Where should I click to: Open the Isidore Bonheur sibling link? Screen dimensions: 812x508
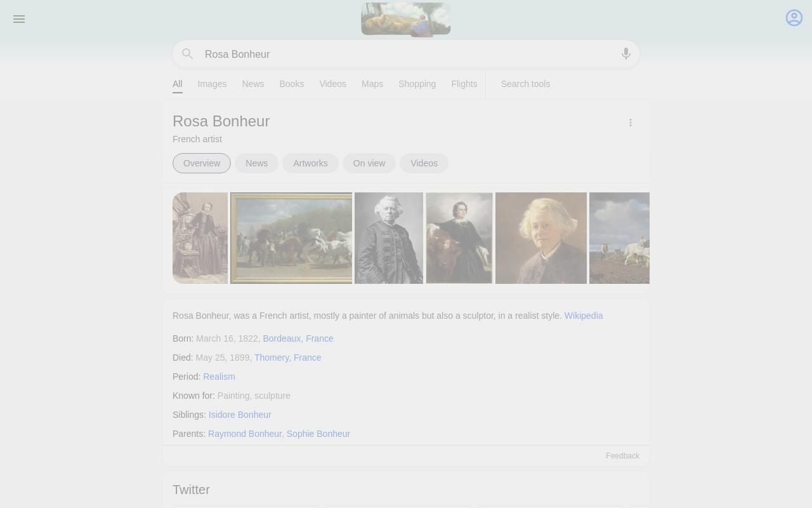pyautogui.click(x=240, y=415)
